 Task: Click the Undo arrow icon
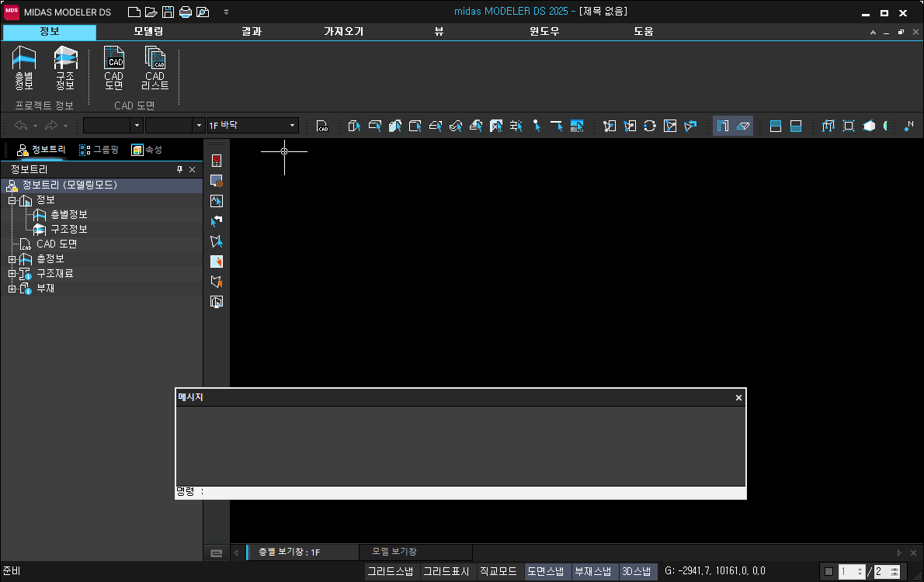point(21,126)
